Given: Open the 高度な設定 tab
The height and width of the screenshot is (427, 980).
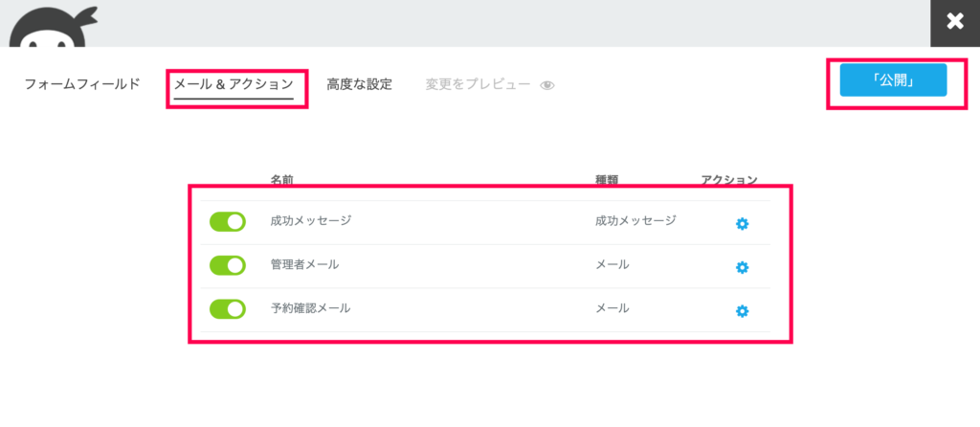Looking at the screenshot, I should 359,84.
